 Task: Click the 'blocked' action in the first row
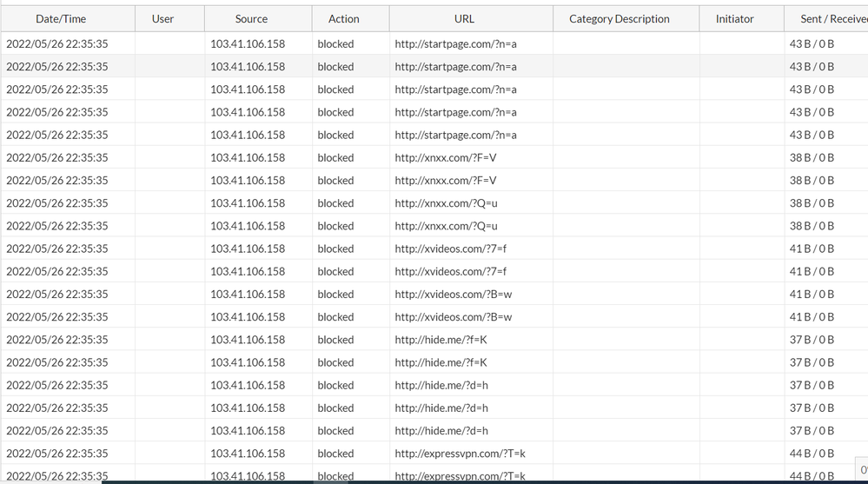[x=335, y=43]
